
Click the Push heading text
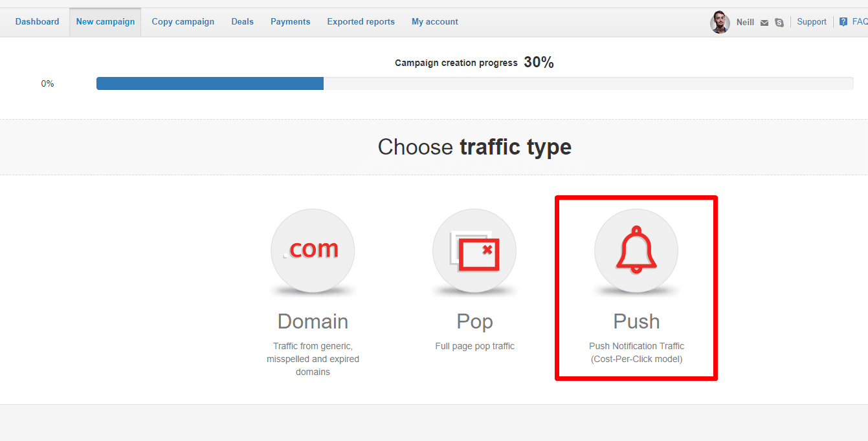tap(636, 321)
